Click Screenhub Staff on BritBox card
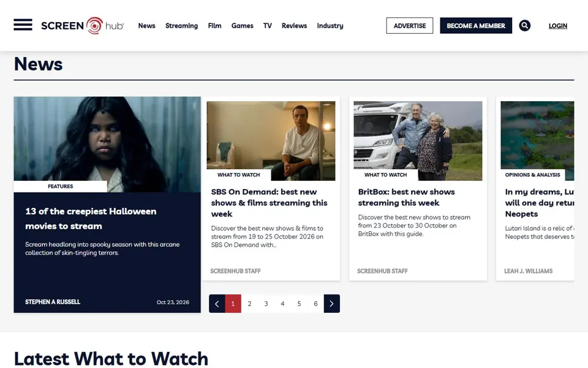Viewport: 588px width, 368px height. pyautogui.click(x=382, y=271)
